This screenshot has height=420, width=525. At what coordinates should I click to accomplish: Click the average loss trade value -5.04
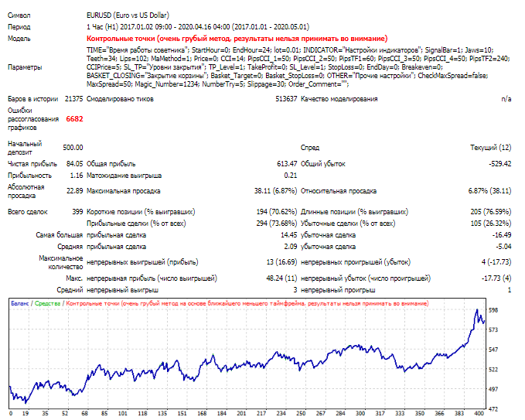click(503, 247)
